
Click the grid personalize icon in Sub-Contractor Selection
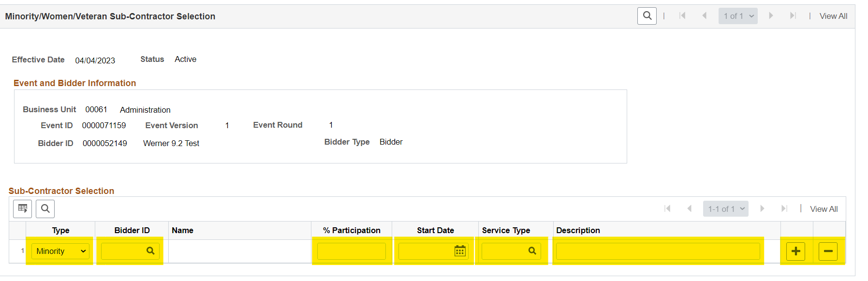[x=22, y=209]
